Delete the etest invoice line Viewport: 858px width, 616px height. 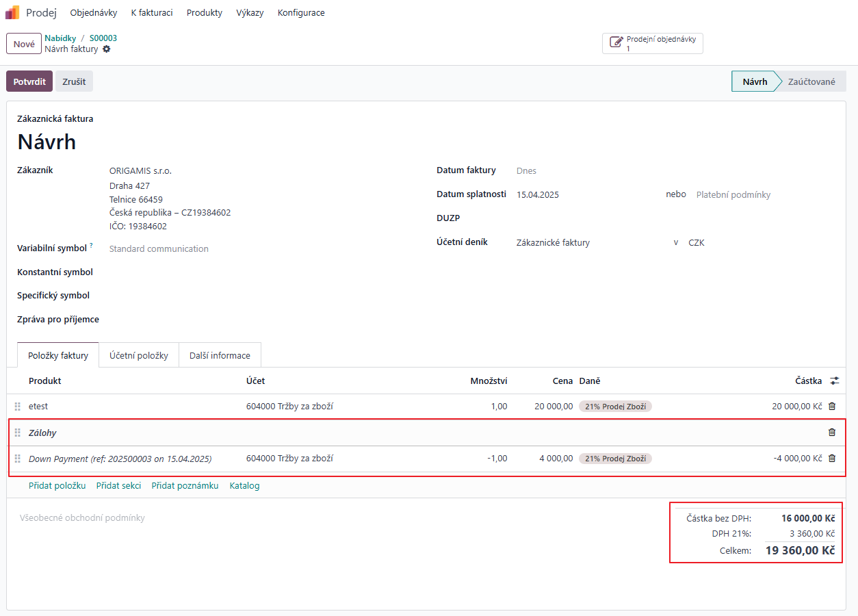[x=832, y=407]
